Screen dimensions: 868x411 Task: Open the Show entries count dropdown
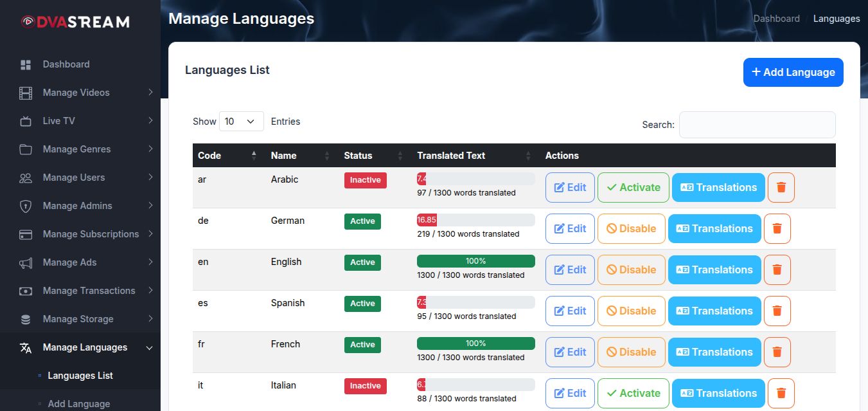[241, 122]
